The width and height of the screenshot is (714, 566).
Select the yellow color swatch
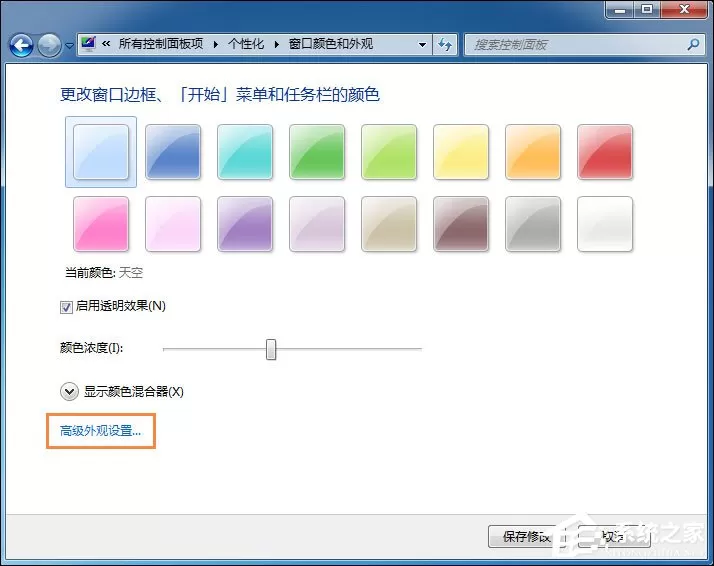point(461,152)
